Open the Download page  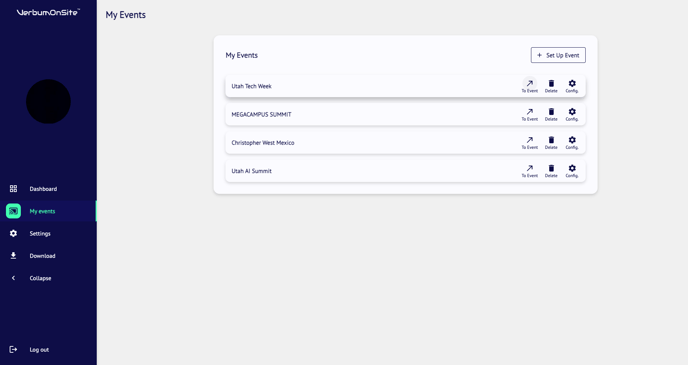pos(48,256)
